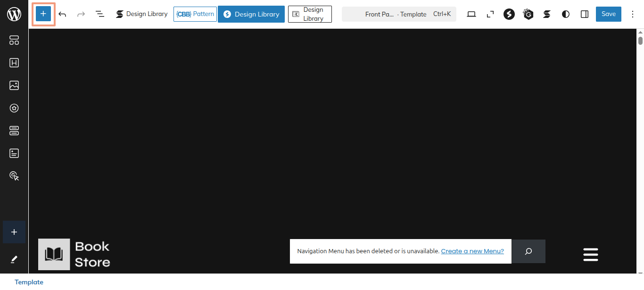
Task: Toggle the Styles half-circle panel
Action: pos(566,14)
